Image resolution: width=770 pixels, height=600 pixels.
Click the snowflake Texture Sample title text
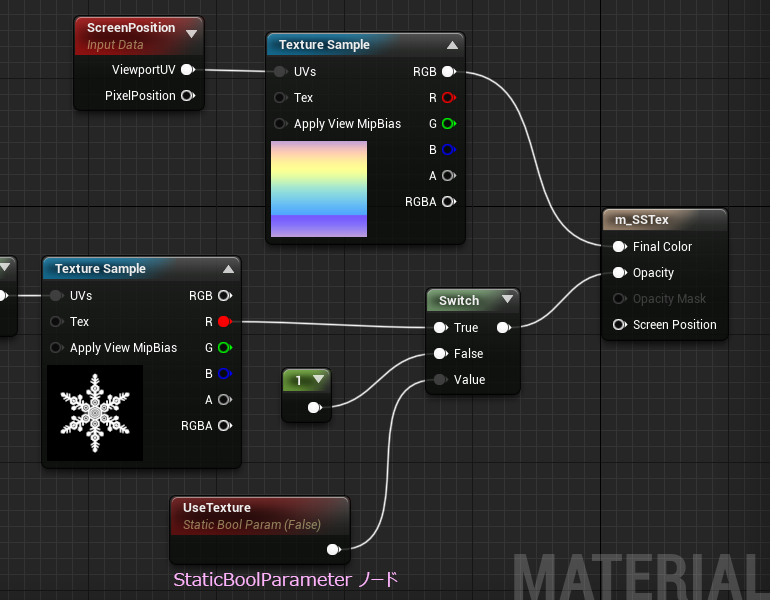(100, 269)
